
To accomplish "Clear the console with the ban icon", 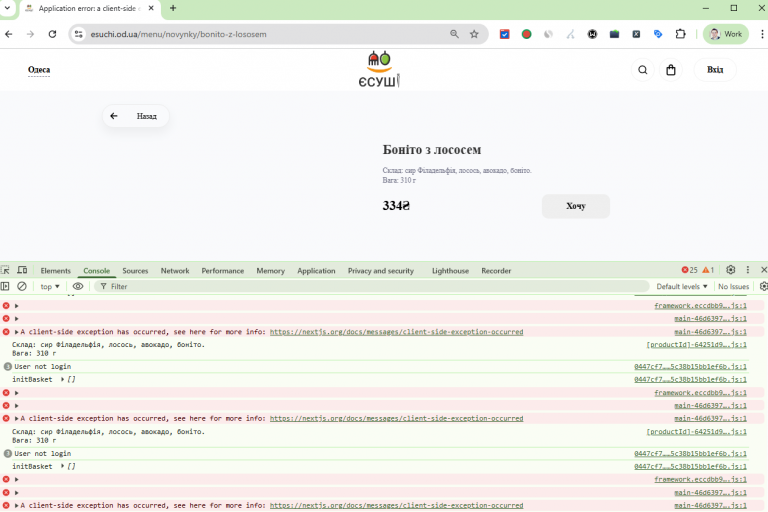I will coord(22,286).
